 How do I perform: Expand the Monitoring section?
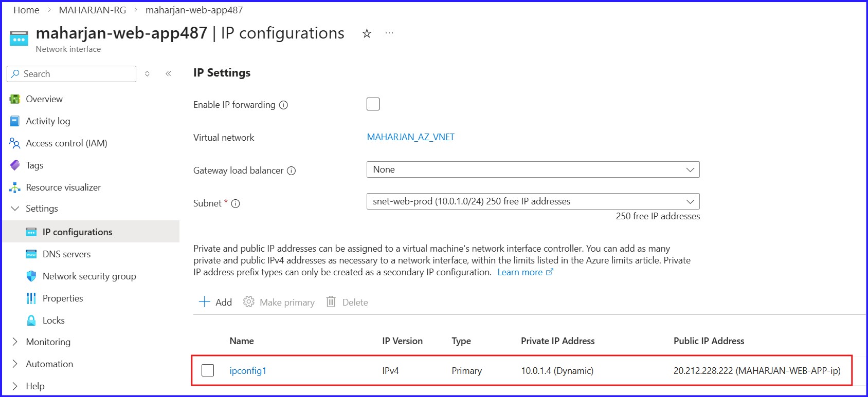(x=48, y=342)
